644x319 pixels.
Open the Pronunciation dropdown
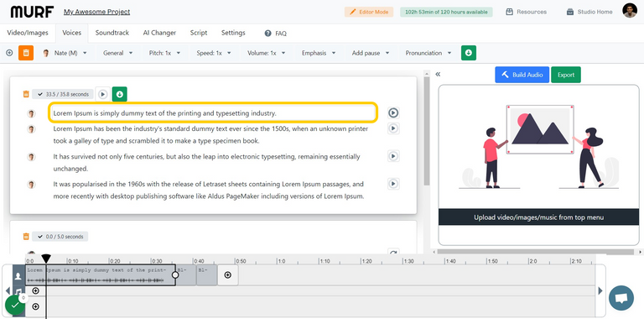(428, 53)
